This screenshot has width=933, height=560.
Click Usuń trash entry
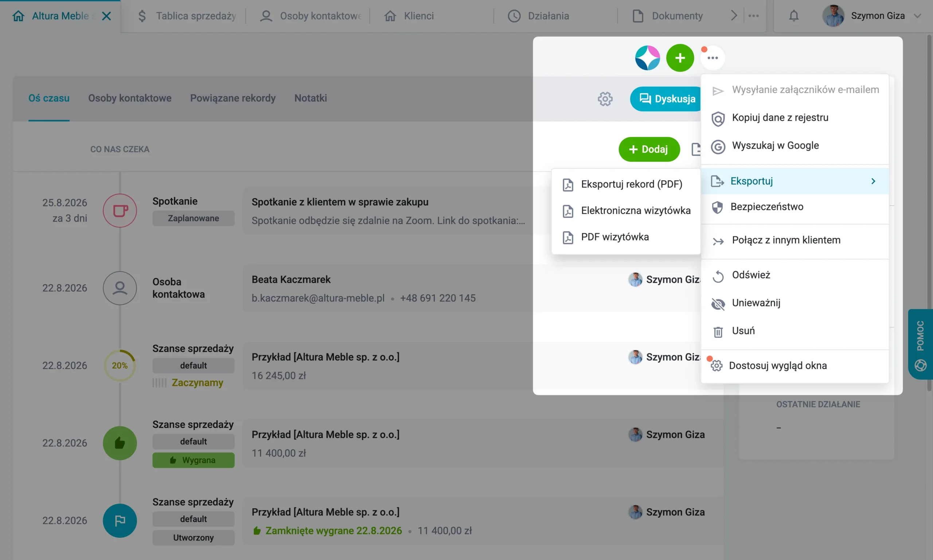pos(795,331)
